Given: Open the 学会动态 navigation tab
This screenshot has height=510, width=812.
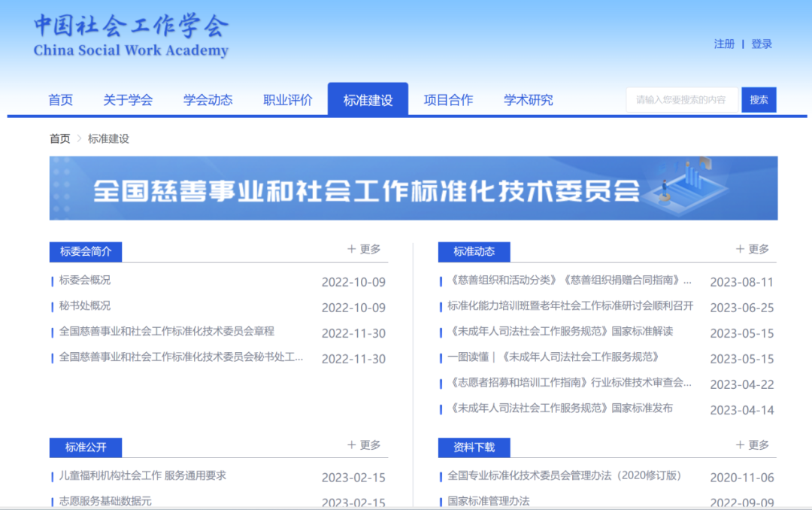Looking at the screenshot, I should (208, 100).
